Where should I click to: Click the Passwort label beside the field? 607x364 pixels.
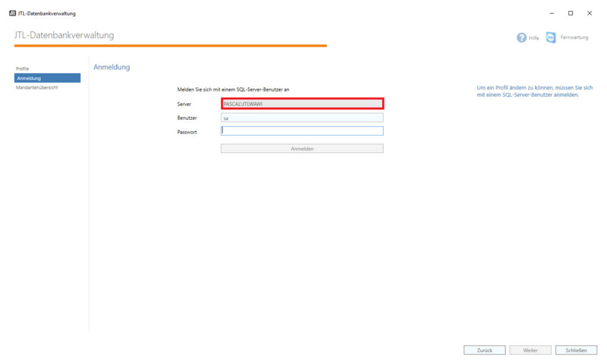coord(187,132)
